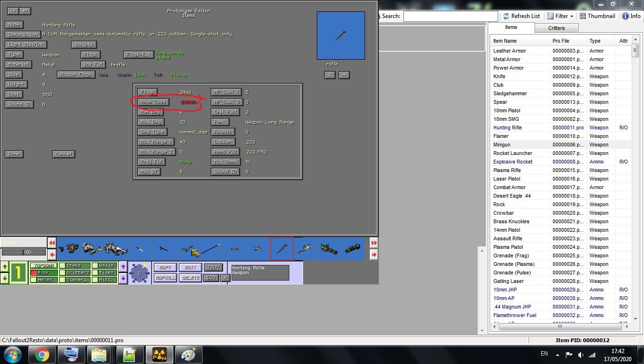Image resolution: width=644 pixels, height=364 pixels.
Task: Click the (* button at top-left
Action: (x=13, y=10)
